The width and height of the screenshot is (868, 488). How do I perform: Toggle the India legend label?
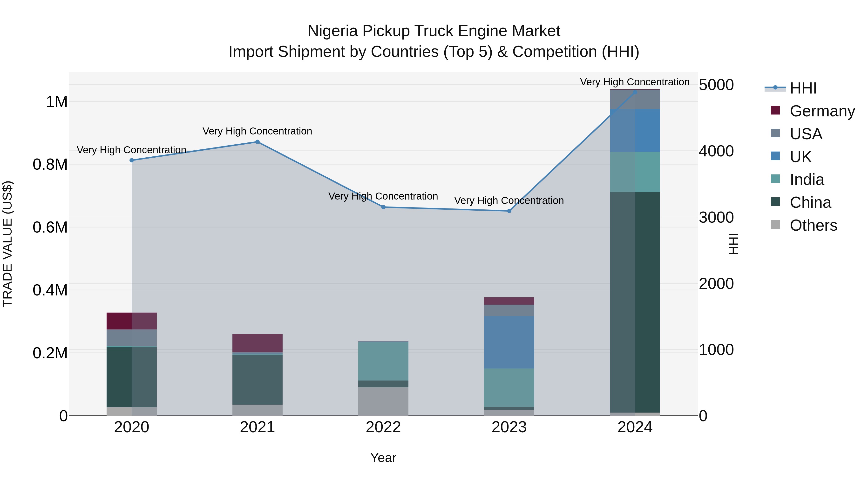807,180
